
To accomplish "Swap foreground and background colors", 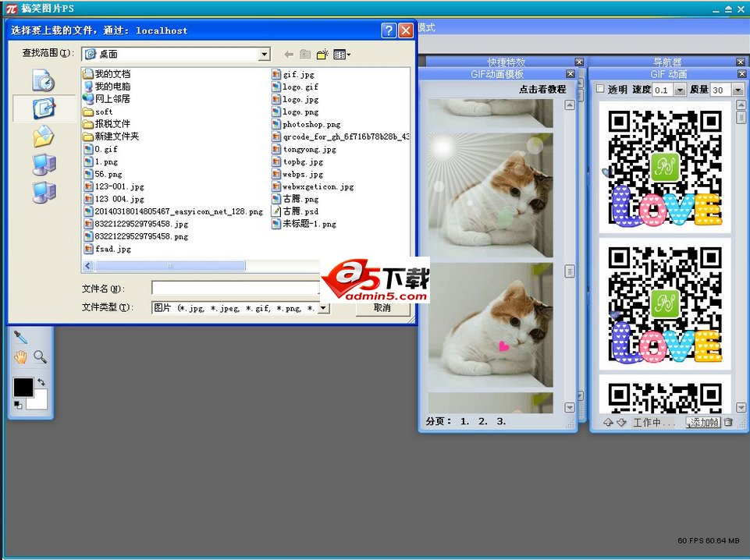I will [x=41, y=381].
